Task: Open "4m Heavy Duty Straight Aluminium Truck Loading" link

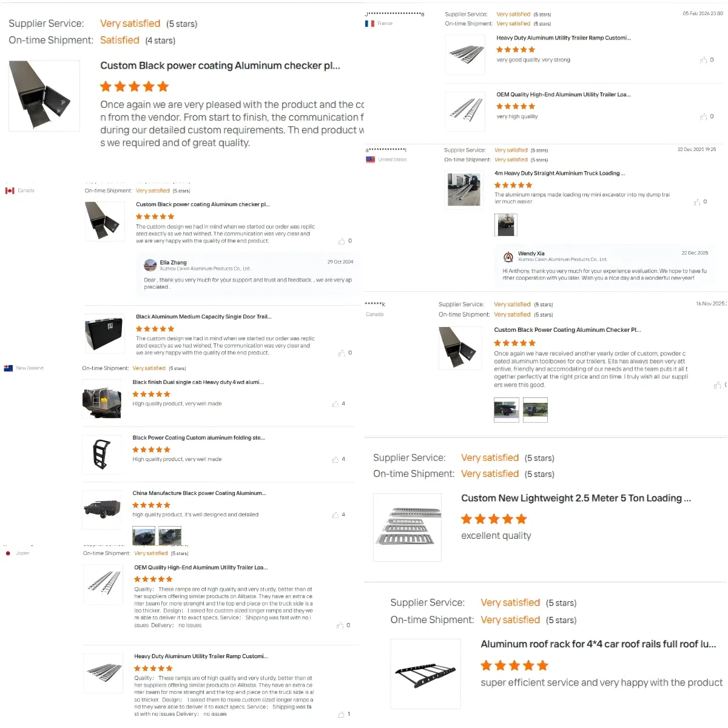Action: click(559, 174)
